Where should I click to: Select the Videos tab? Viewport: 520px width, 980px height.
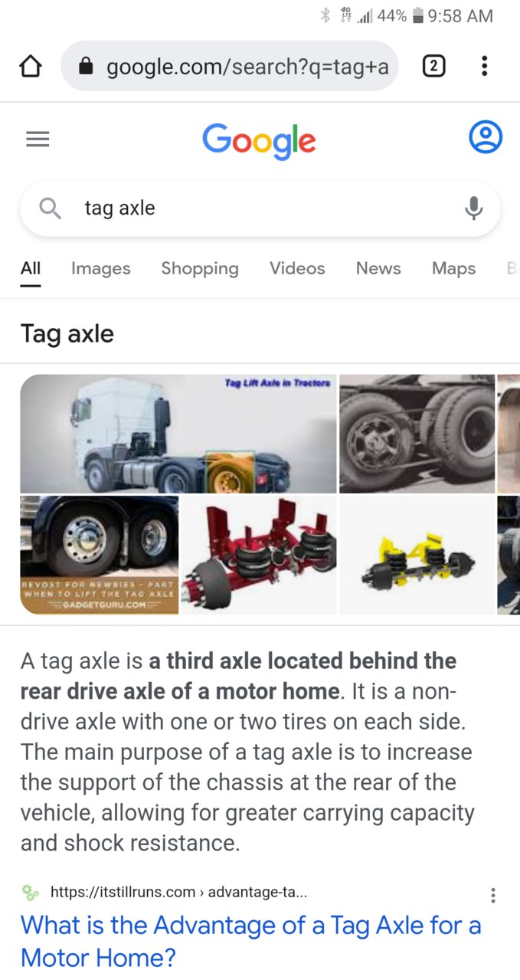(297, 268)
